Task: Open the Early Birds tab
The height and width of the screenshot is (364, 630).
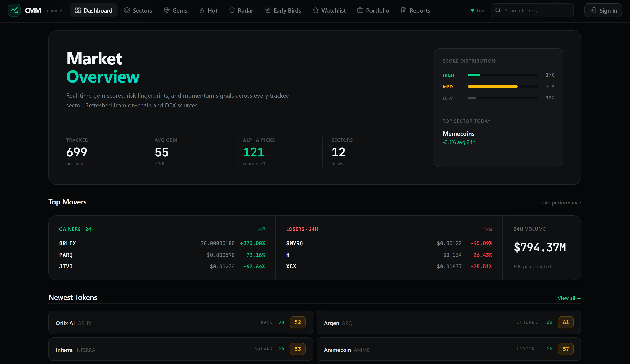Action: pos(283,10)
